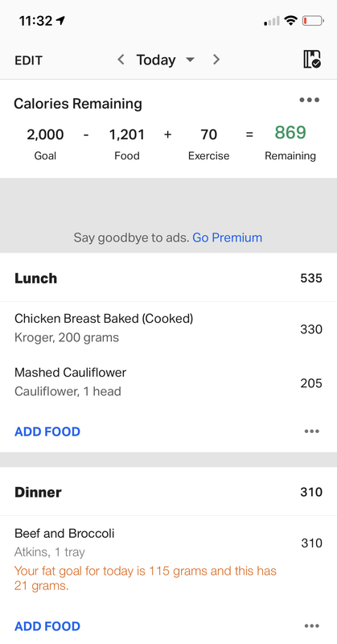Image resolution: width=337 pixels, height=644 pixels.
Task: Open Chicken Breast Baked (Cooked) entry
Action: [168, 328]
